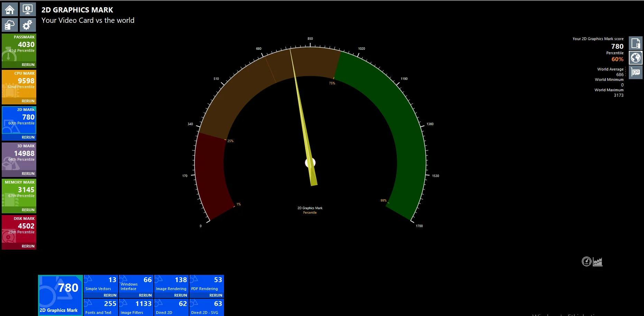
Task: View world results via the globe icon
Action: [x=635, y=57]
